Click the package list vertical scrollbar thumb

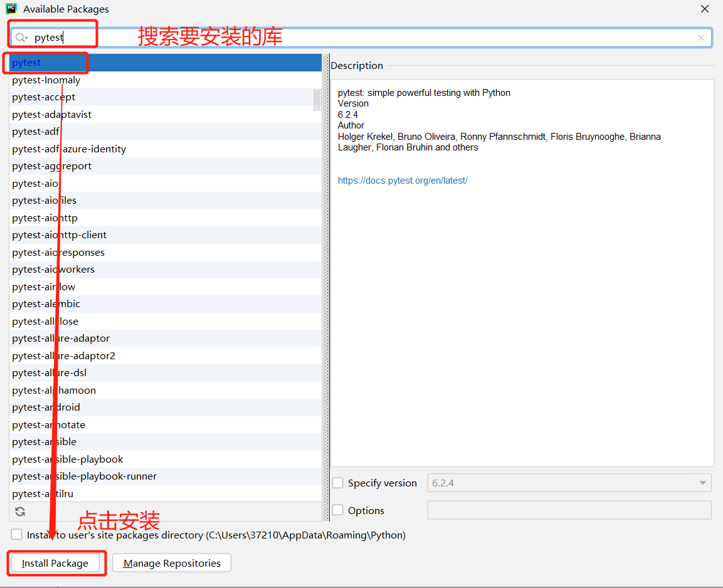coord(317,100)
